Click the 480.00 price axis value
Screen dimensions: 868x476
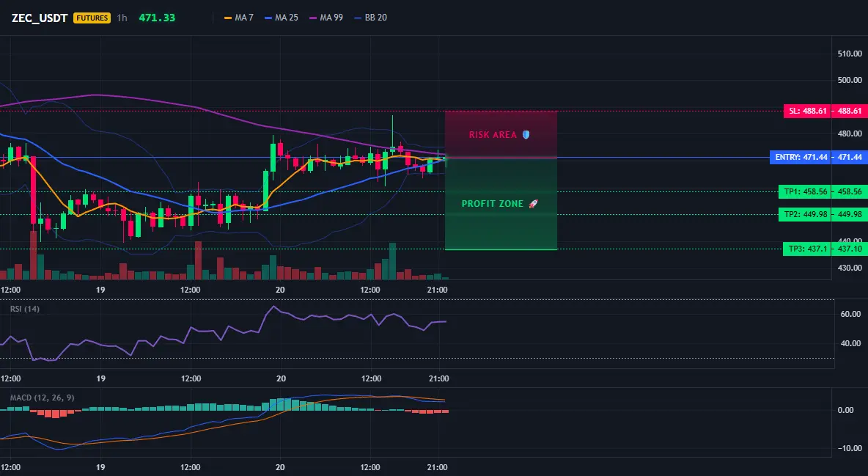(850, 133)
